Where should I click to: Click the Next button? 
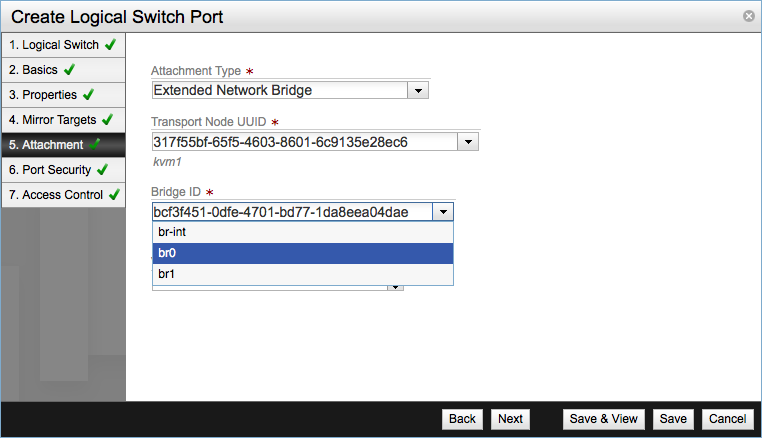[510, 419]
